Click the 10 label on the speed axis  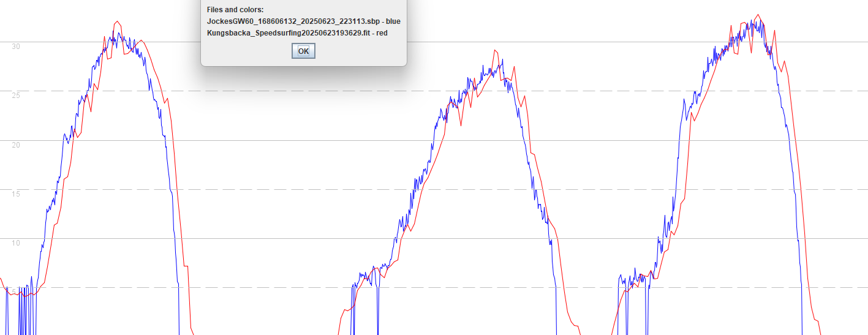(16, 243)
